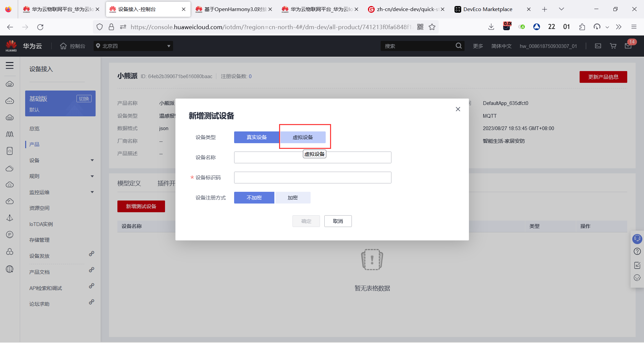Click the Huawei Cloud logo
Image resolution: width=644 pixels, height=343 pixels.
(x=11, y=46)
